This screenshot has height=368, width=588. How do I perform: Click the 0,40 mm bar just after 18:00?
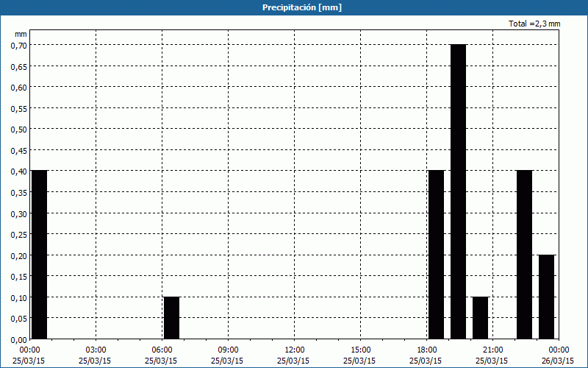point(436,255)
